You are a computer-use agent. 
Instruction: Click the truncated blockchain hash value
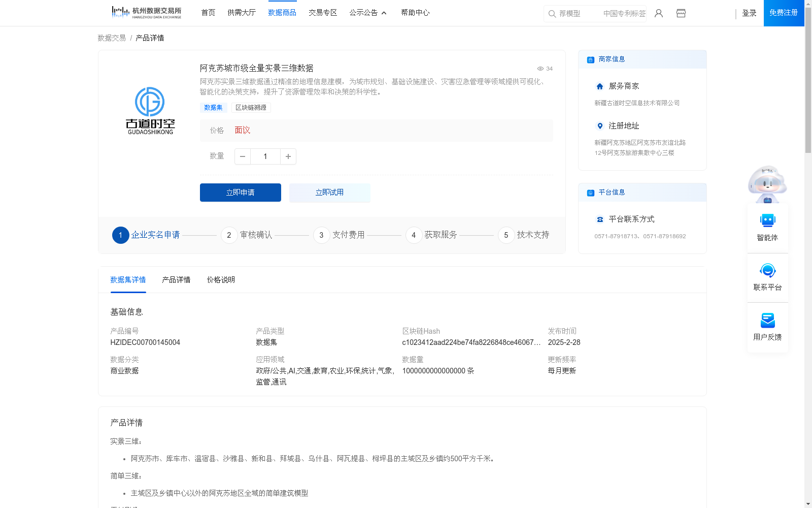click(471, 342)
